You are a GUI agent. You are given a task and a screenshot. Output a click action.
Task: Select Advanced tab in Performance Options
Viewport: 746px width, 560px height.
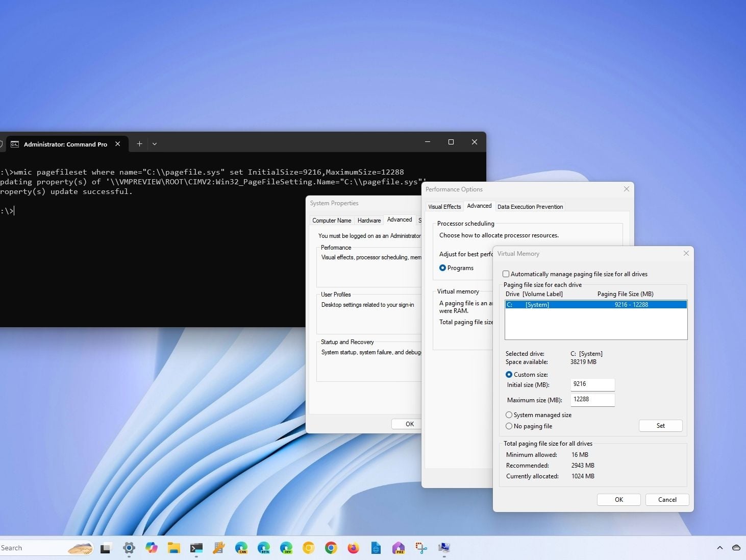click(480, 206)
